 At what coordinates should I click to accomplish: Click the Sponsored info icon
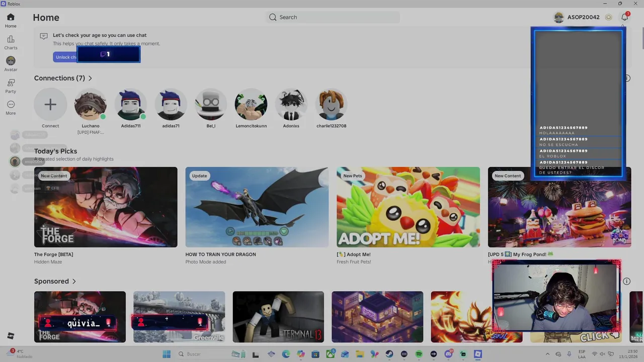coord(626,281)
